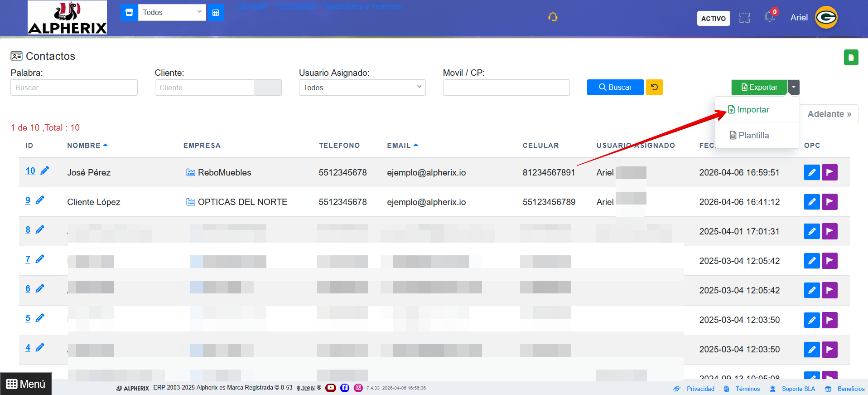Click the Palabra search input field
868x395 pixels.
[74, 88]
